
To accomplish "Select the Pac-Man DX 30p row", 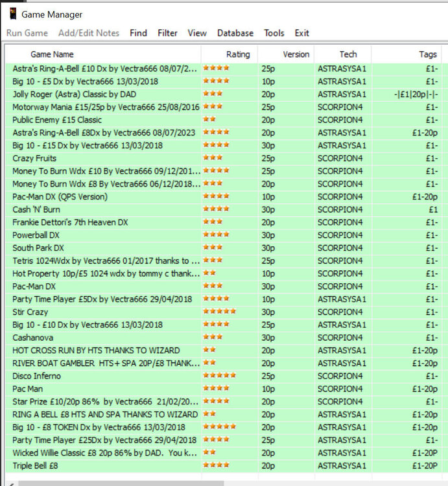I will [x=226, y=286].
